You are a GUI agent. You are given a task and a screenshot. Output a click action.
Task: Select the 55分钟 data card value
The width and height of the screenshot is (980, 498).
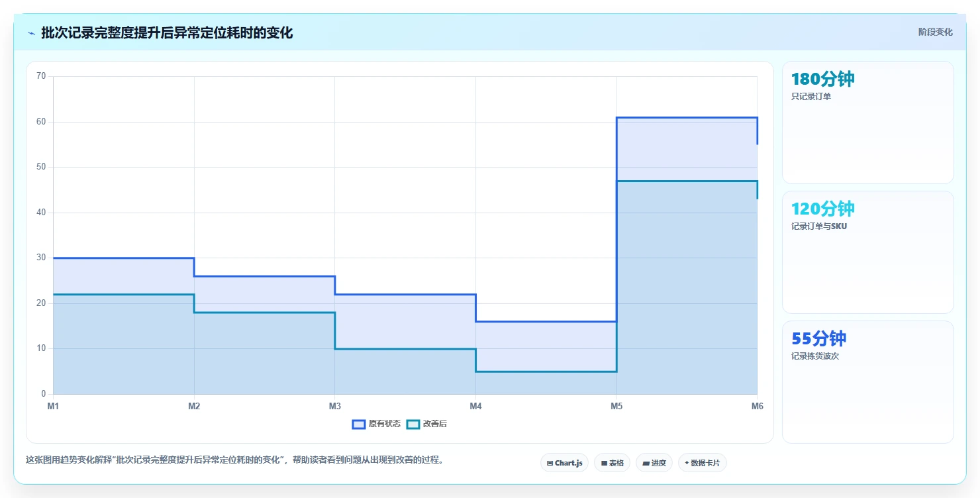818,338
